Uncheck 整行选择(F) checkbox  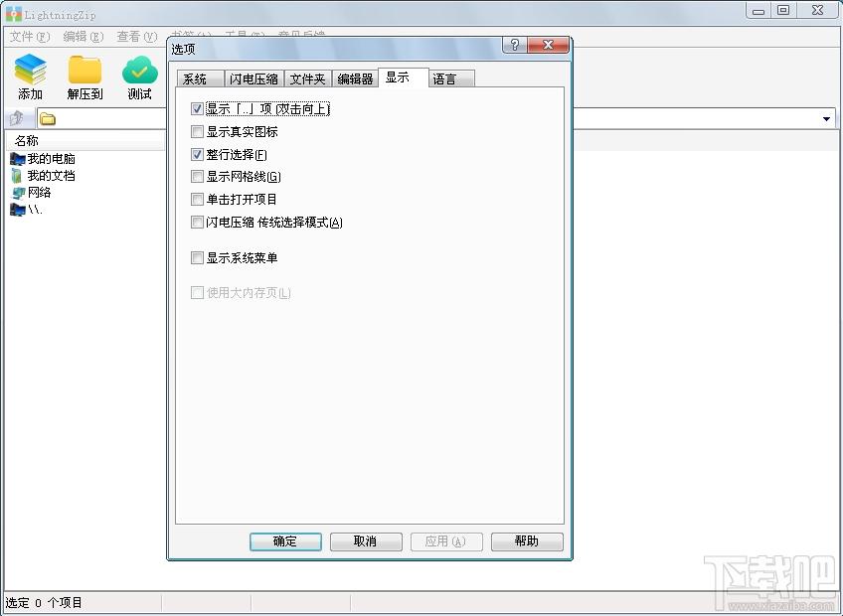click(197, 155)
